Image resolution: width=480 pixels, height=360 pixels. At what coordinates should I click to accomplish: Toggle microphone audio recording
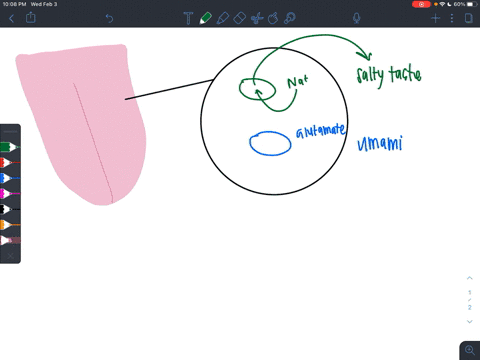(x=357, y=18)
